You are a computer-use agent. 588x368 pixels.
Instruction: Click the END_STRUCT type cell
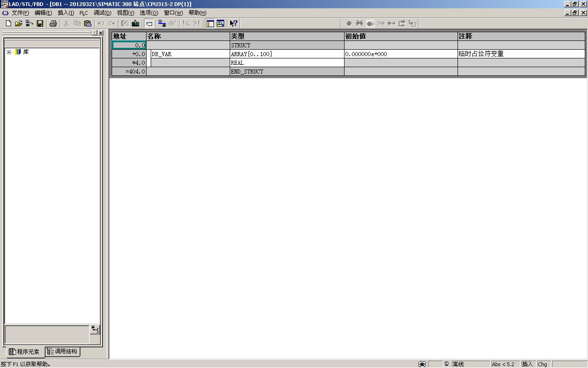pos(287,71)
